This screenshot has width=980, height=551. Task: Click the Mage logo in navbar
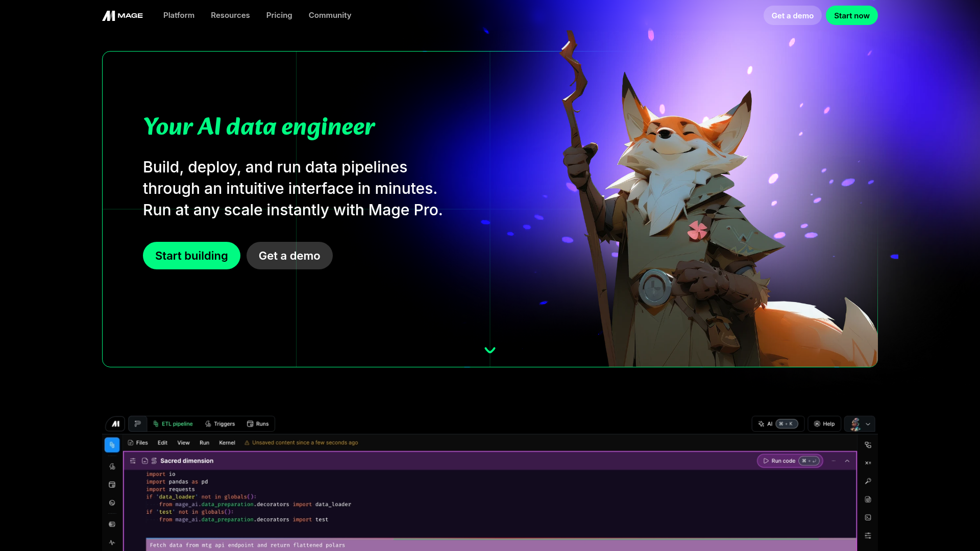point(122,16)
